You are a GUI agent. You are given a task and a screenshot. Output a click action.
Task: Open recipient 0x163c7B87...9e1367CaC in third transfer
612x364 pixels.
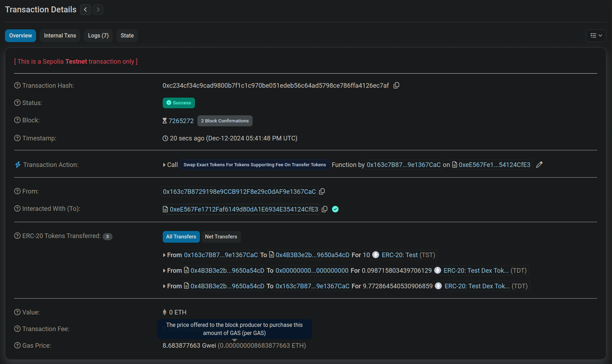coord(312,286)
